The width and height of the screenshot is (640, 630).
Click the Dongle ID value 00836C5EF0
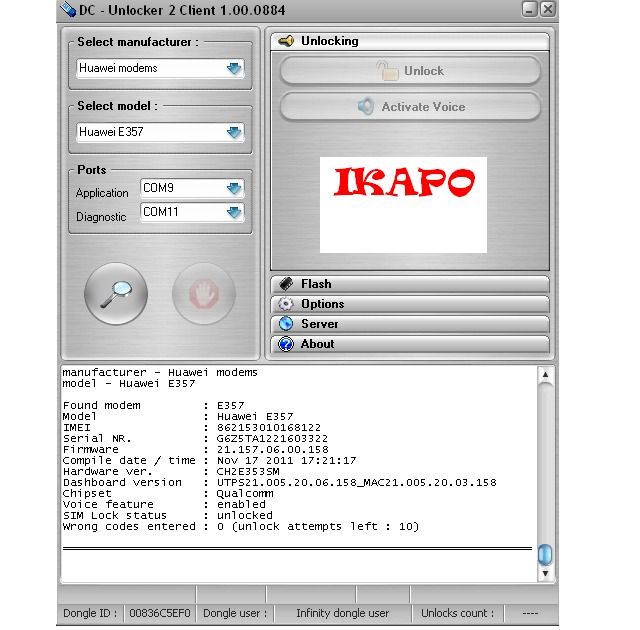[160, 613]
